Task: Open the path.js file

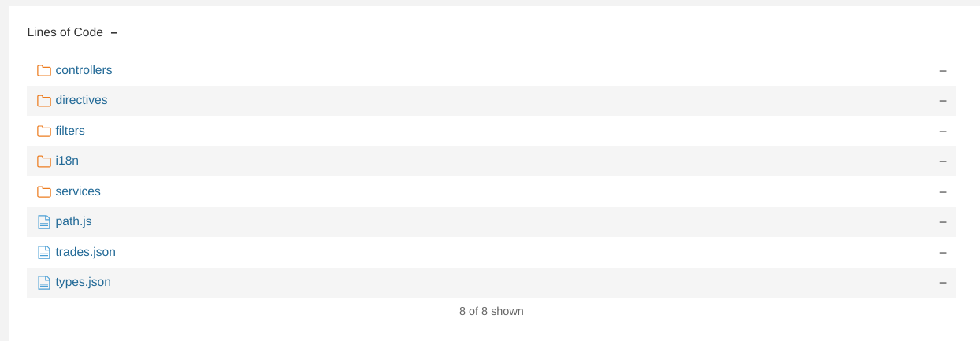Action: (73, 221)
